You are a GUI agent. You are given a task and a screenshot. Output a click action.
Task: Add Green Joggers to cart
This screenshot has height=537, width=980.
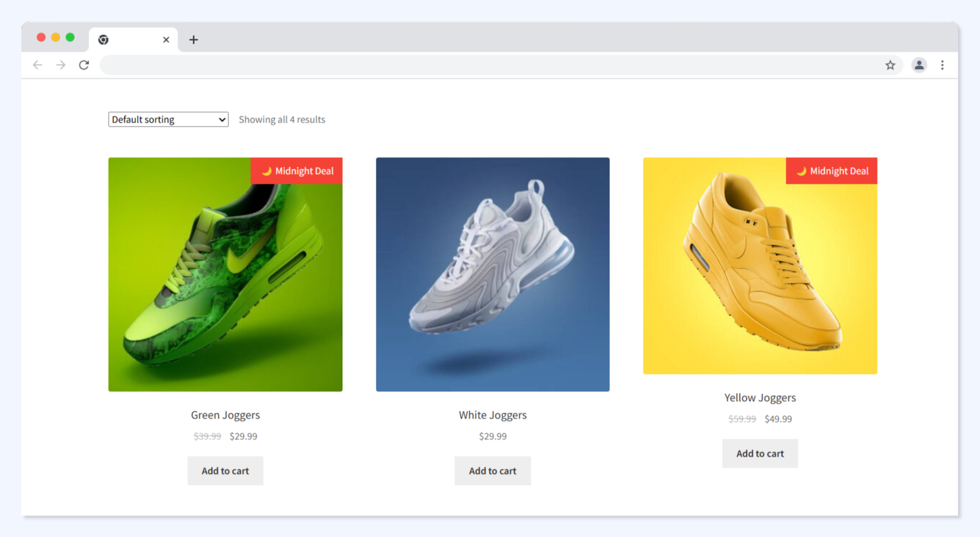[x=225, y=471]
